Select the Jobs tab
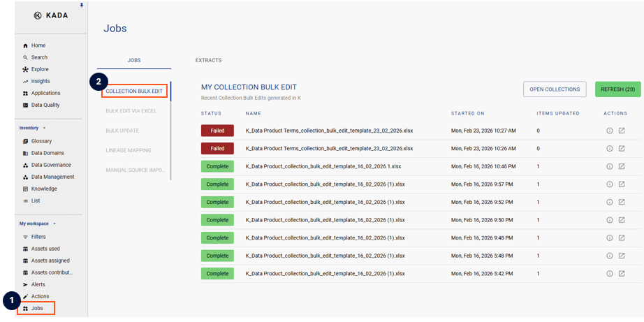 (134, 60)
